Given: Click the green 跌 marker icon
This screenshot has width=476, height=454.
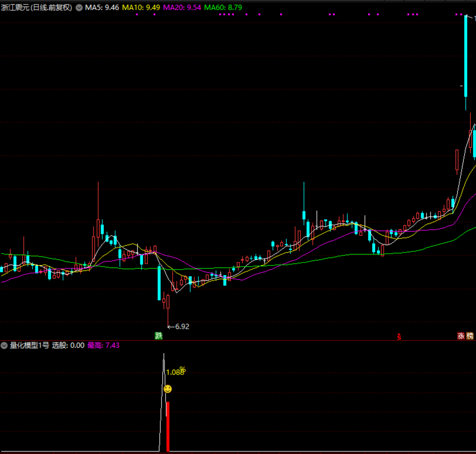Looking at the screenshot, I should (159, 336).
